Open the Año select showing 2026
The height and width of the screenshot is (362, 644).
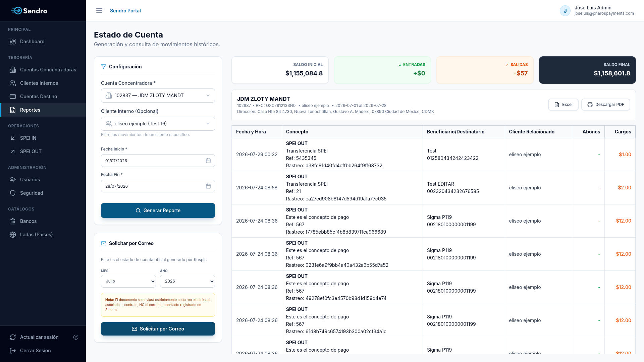187,281
